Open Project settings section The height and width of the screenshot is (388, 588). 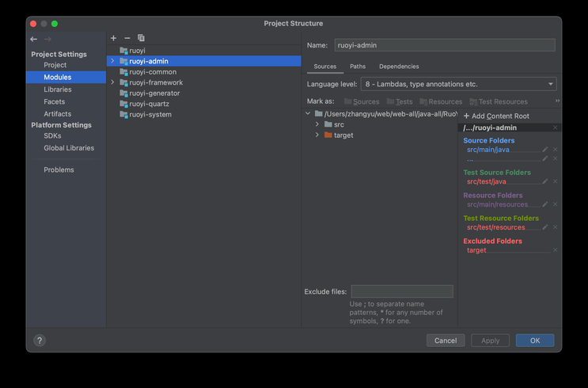[55, 65]
